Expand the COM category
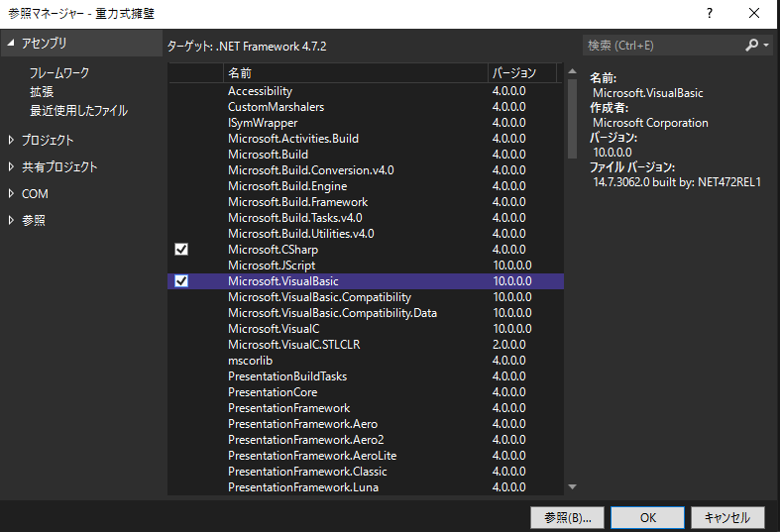This screenshot has height=532, width=780. click(11, 194)
